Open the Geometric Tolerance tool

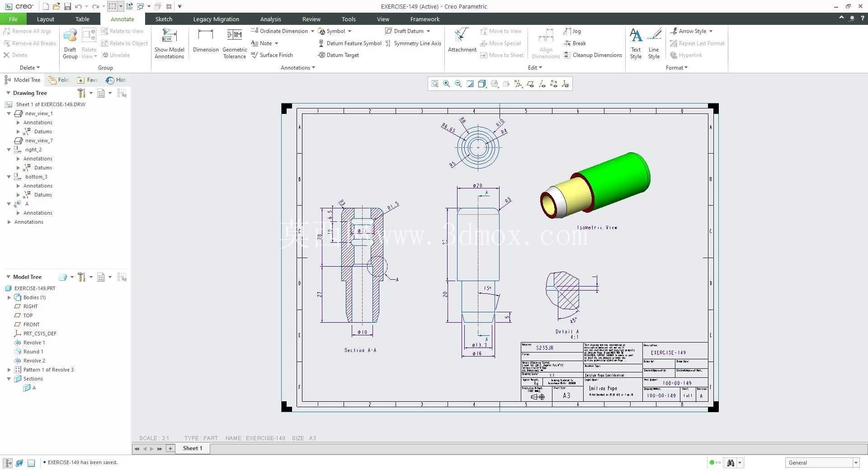[234, 43]
